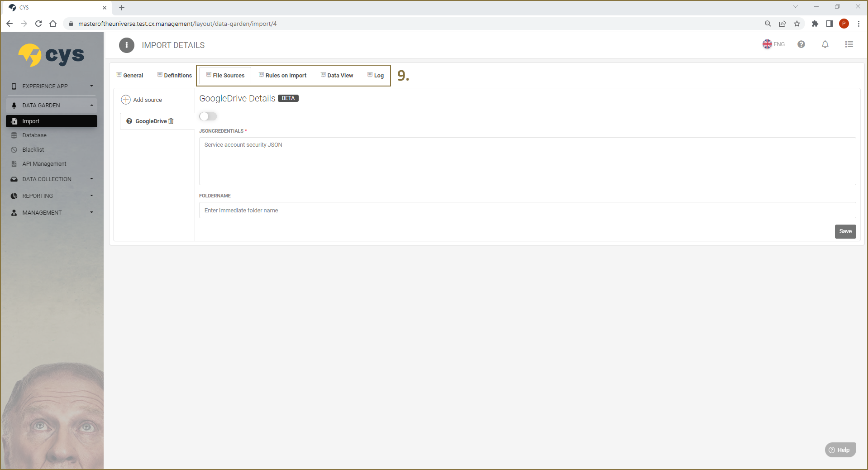
Task: Click the browser address bar URL
Action: pos(177,24)
